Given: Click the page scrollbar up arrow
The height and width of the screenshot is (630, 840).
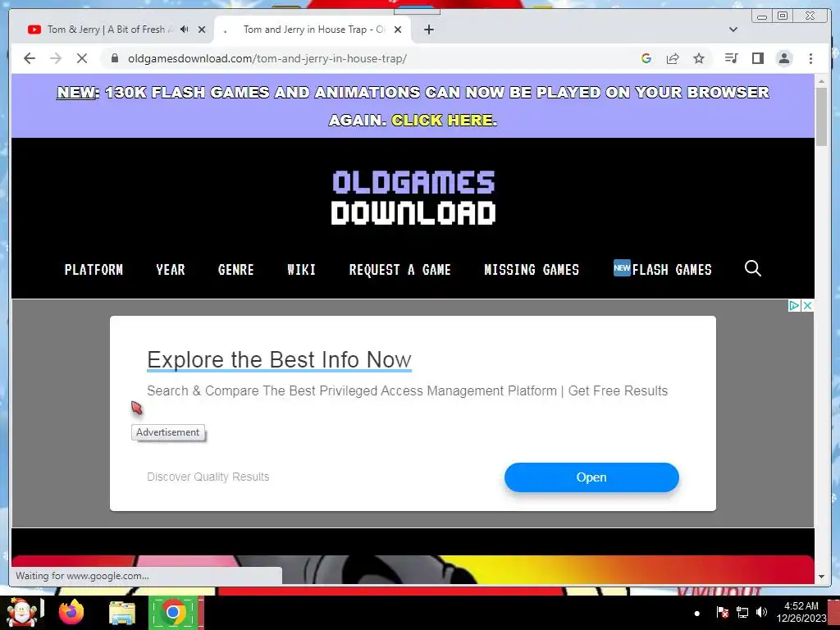Looking at the screenshot, I should (821, 81).
